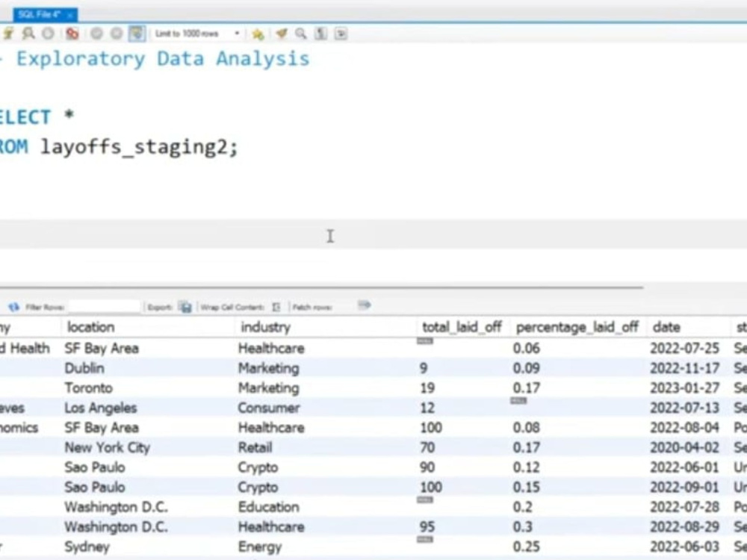
Task: Click the Fetch rows arrow icon
Action: click(364, 305)
